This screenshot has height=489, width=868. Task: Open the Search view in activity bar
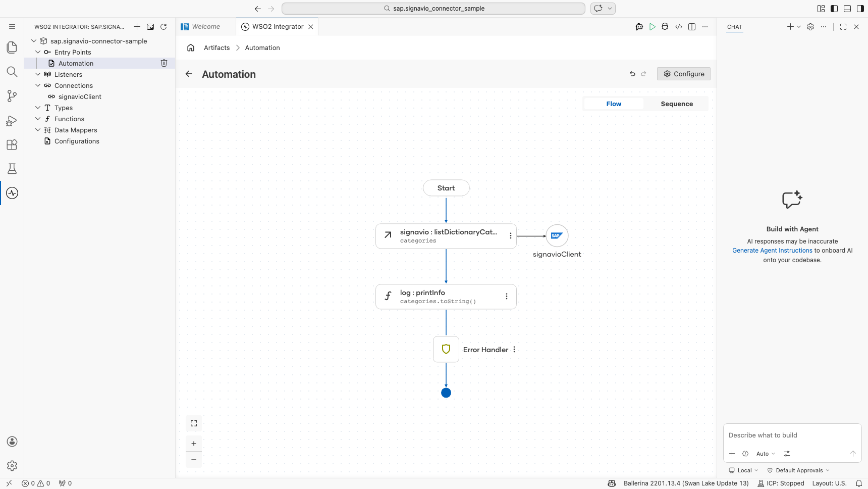pyautogui.click(x=12, y=72)
